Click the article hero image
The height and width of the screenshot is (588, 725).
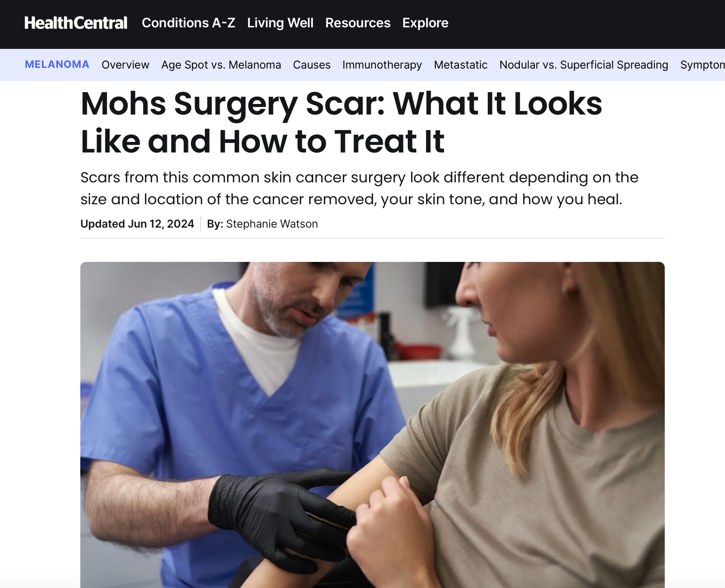point(372,425)
